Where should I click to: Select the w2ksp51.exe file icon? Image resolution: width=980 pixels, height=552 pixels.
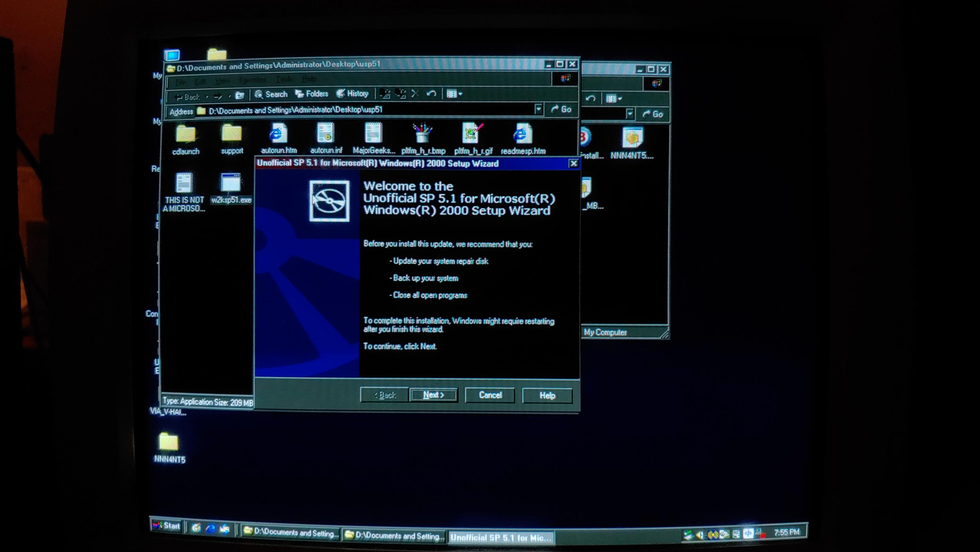(231, 183)
